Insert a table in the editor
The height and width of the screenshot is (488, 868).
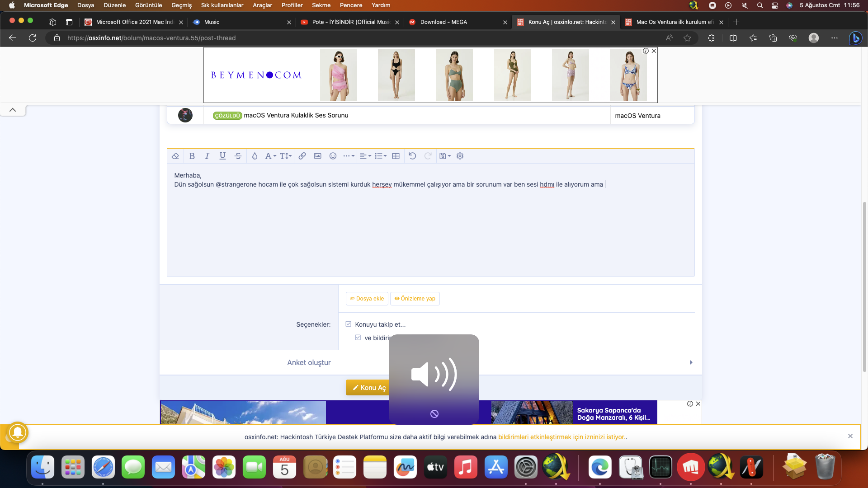pyautogui.click(x=396, y=156)
